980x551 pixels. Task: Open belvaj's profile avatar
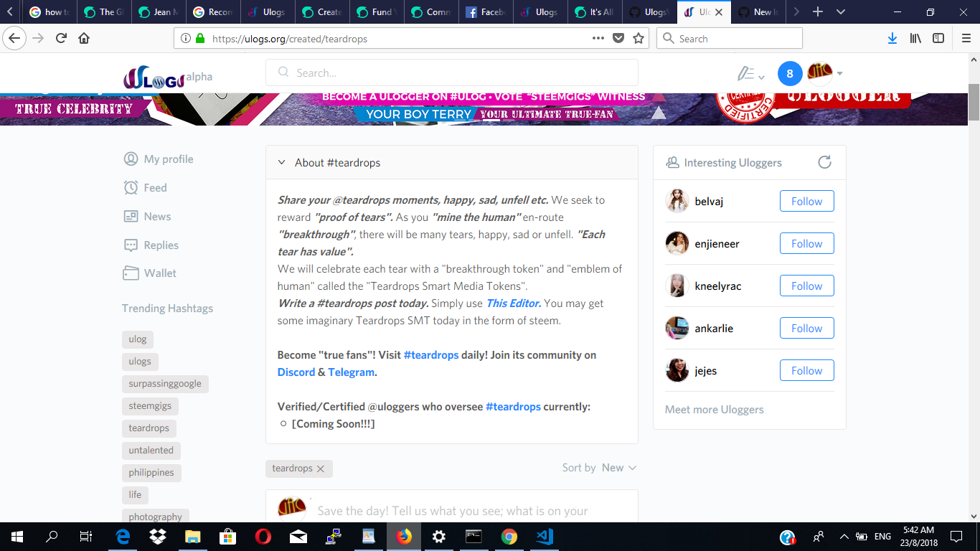pyautogui.click(x=677, y=202)
